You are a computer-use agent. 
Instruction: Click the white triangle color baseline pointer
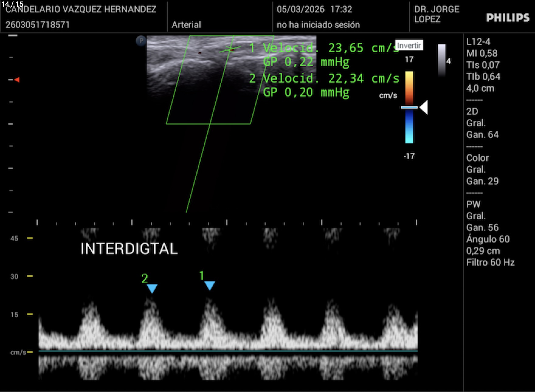[424, 108]
